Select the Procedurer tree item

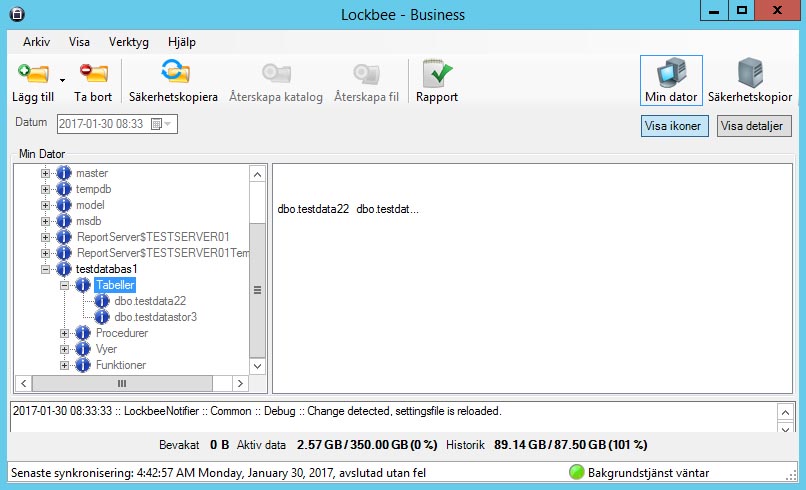point(122,333)
